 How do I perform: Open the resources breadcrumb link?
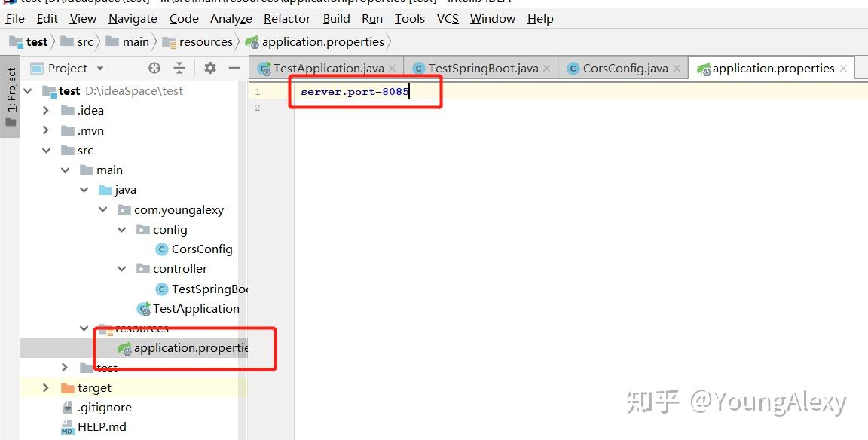[203, 41]
